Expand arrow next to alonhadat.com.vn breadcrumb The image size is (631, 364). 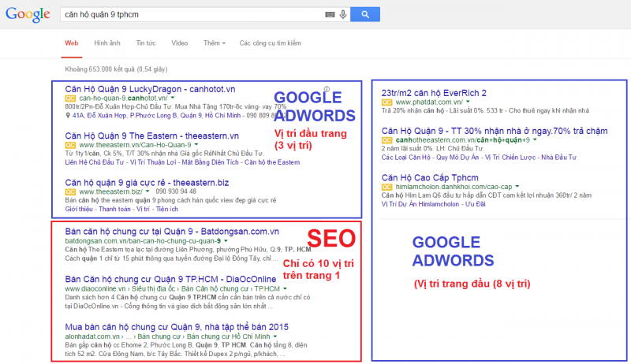click(x=275, y=336)
